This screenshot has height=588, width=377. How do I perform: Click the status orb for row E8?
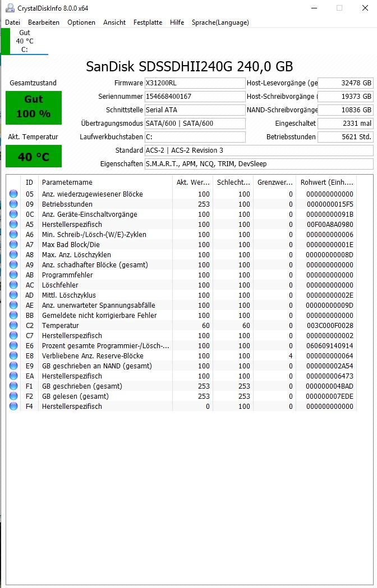point(13,356)
